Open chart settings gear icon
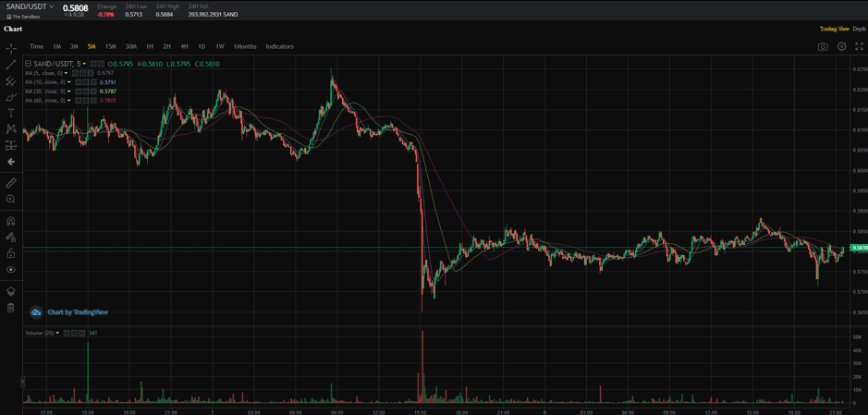This screenshot has height=415, width=868. click(841, 46)
